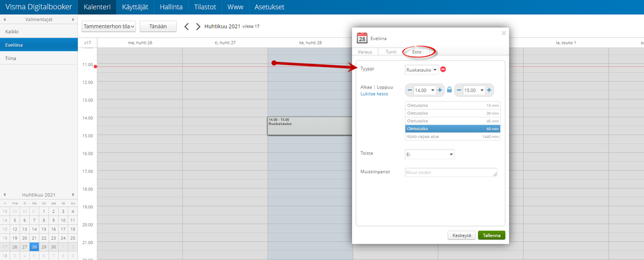Open the start time 14.00 dropdown
Viewport: 644px width, 260px height.
click(425, 90)
